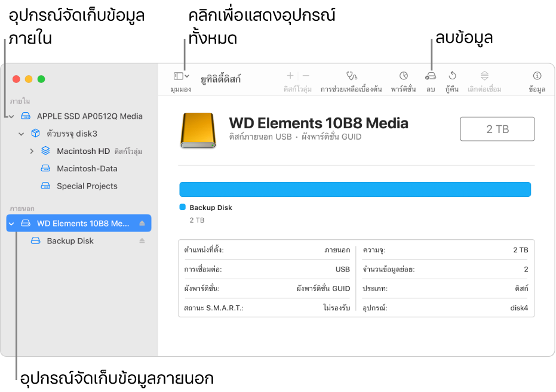Click the APPLE SSD drive icon

click(x=26, y=116)
